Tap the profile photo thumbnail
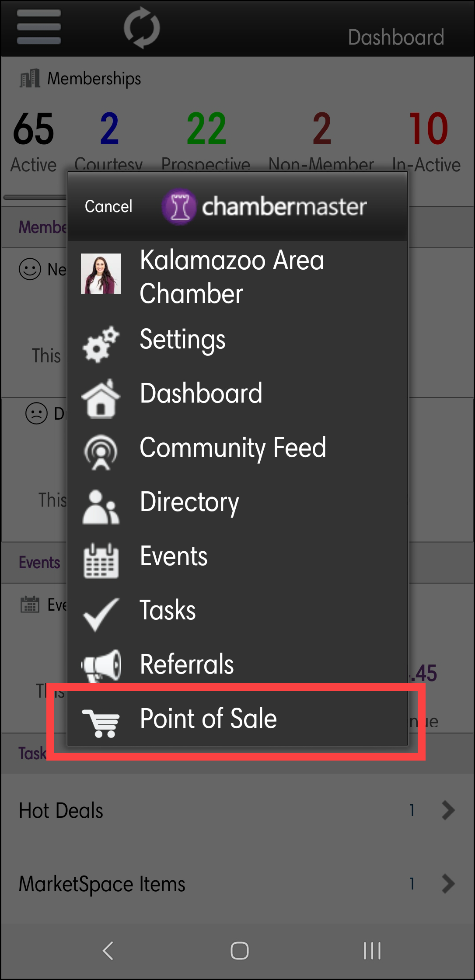This screenshot has height=980, width=475. pyautogui.click(x=101, y=274)
